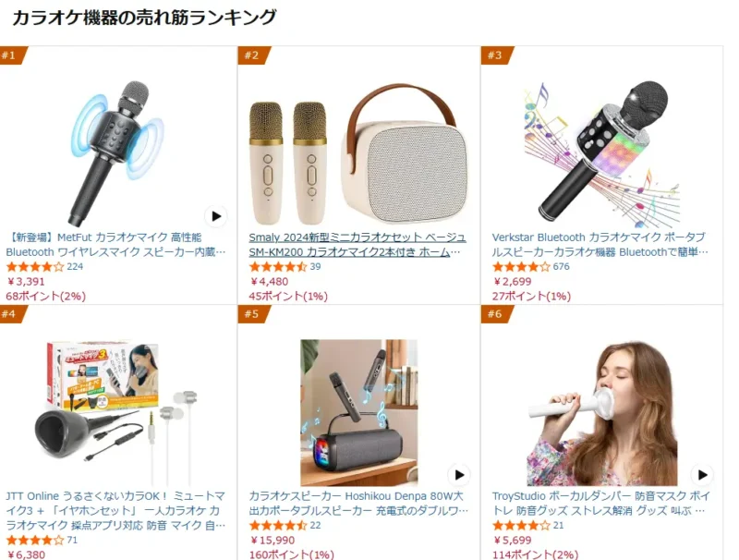The height and width of the screenshot is (560, 739).
Task: Open star rating with 676 reviews
Action: coord(530,267)
